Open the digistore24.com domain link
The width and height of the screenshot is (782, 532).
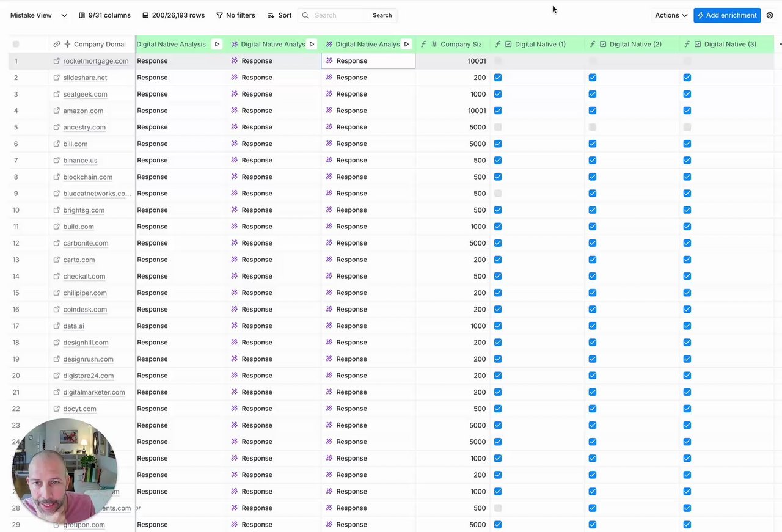[89, 376]
